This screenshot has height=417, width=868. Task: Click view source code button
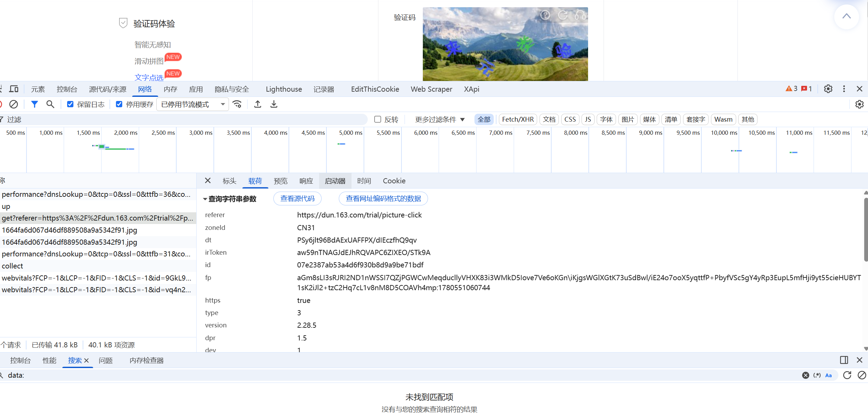[x=297, y=199]
